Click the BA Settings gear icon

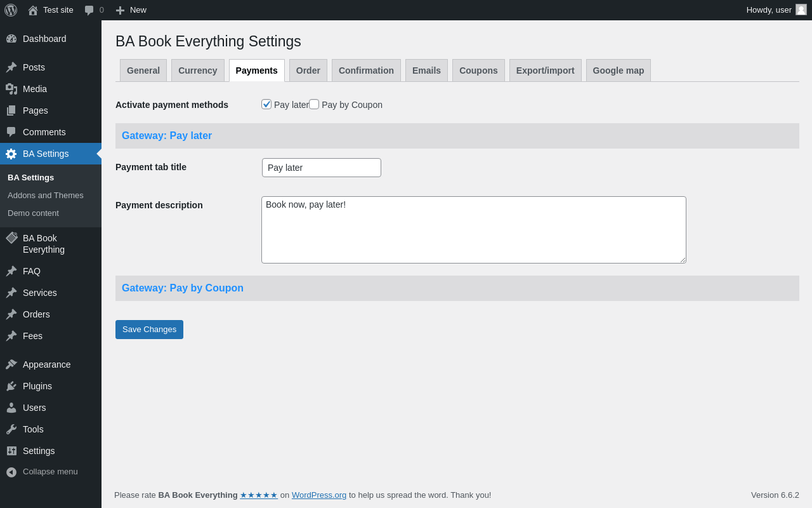[x=11, y=154]
